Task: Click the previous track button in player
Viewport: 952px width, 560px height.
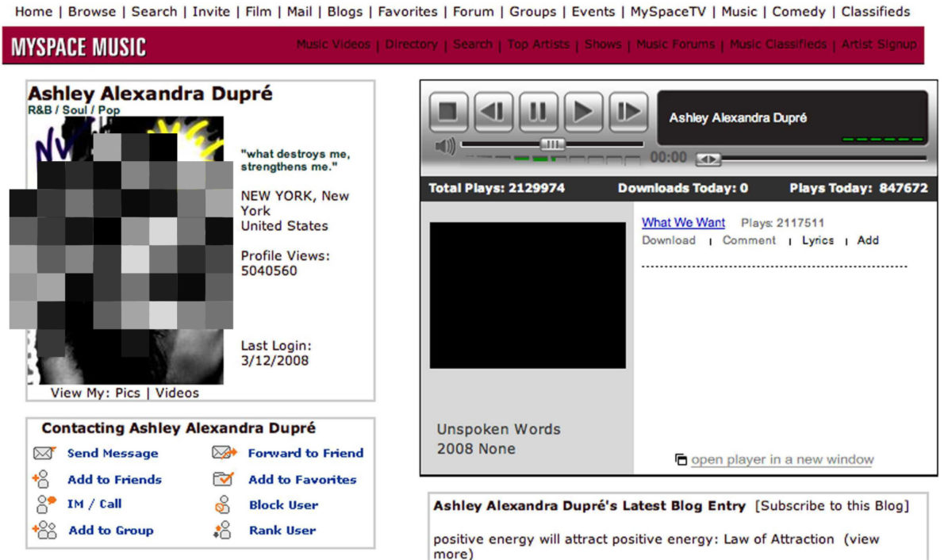Action: tap(493, 112)
